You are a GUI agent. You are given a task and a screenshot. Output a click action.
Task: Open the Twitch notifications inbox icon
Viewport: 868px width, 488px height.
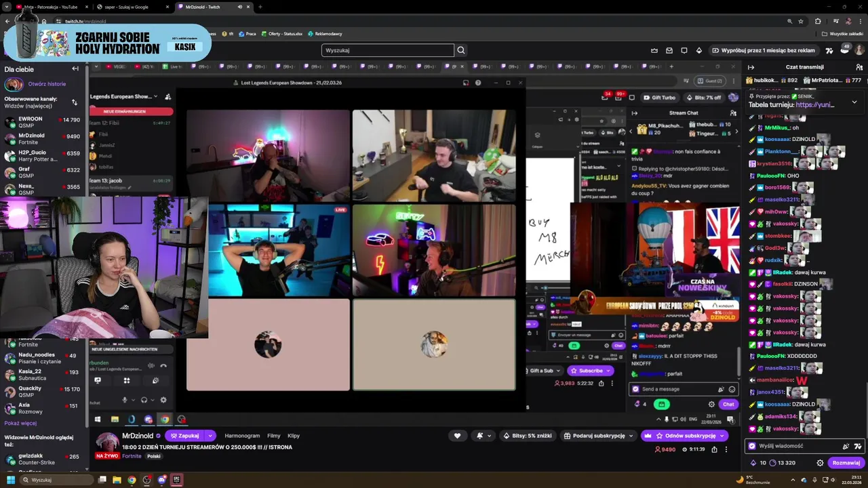click(x=669, y=50)
